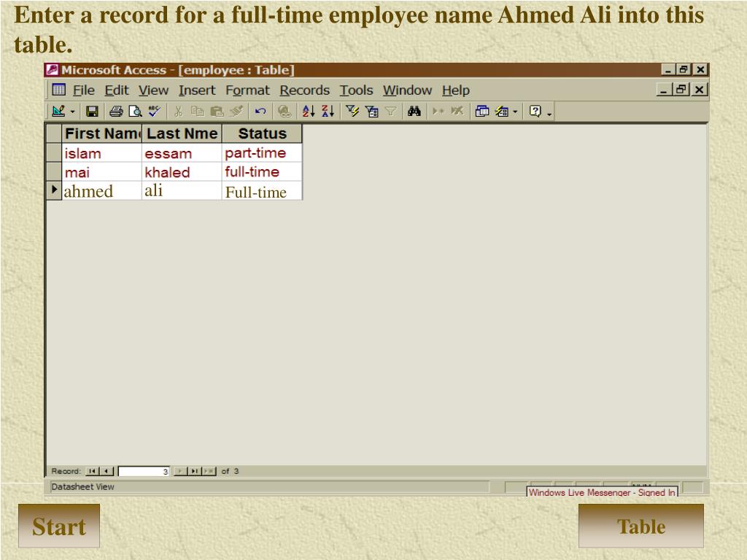Select the Format Painter brush icon
747x560 pixels.
pyautogui.click(x=236, y=112)
